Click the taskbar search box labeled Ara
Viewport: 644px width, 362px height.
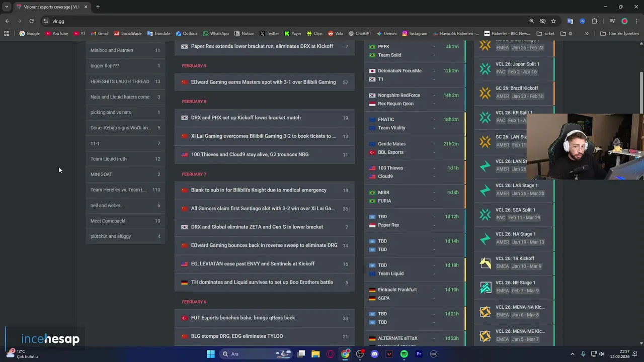[x=257, y=354]
